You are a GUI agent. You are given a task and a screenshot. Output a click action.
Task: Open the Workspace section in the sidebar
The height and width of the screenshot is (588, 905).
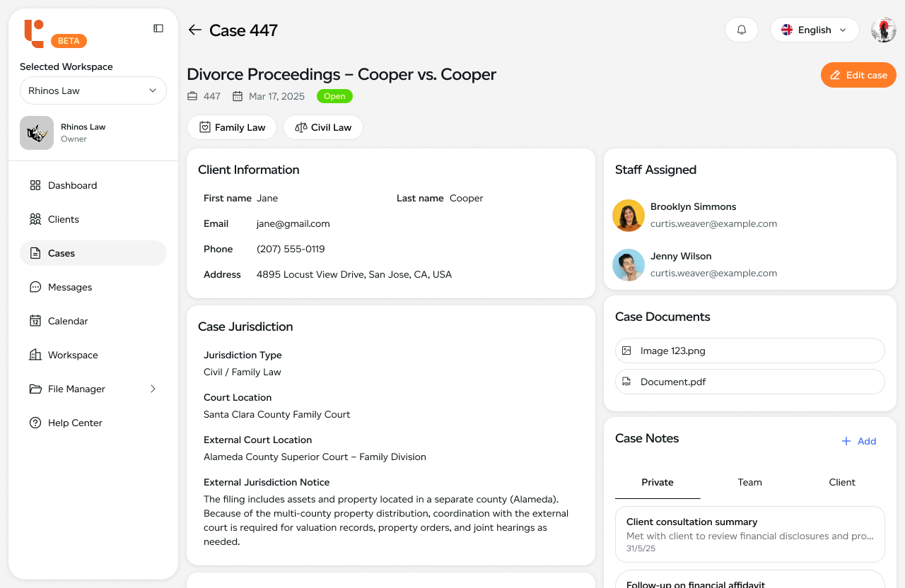tap(72, 355)
